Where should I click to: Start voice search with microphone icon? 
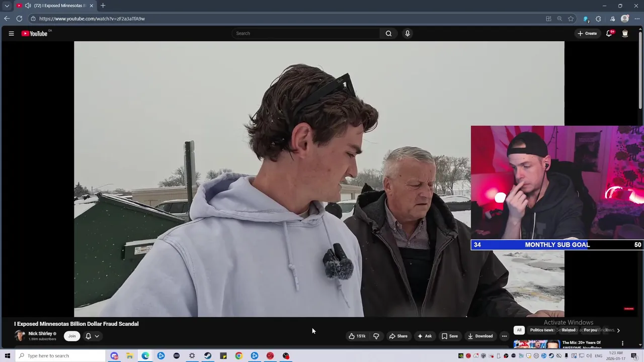click(x=408, y=34)
